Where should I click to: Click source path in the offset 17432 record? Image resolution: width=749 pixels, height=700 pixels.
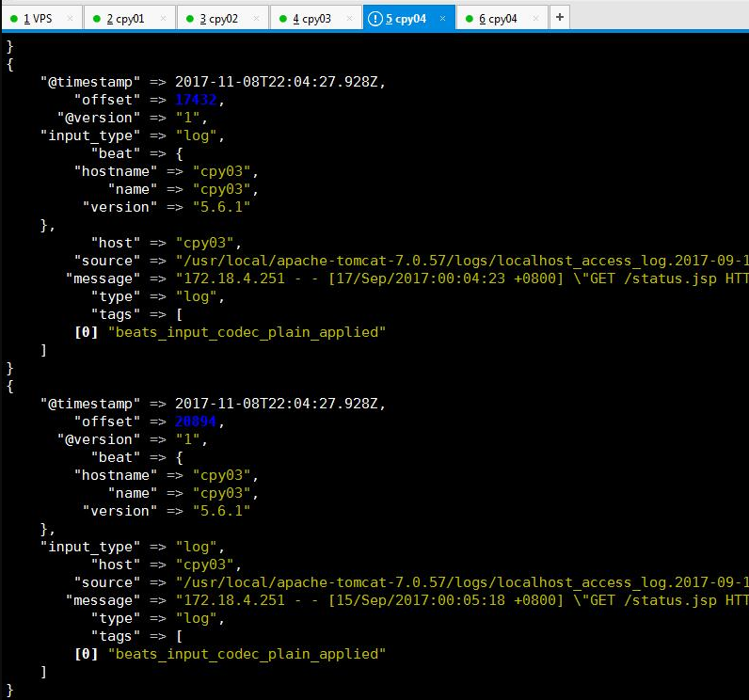(462, 261)
